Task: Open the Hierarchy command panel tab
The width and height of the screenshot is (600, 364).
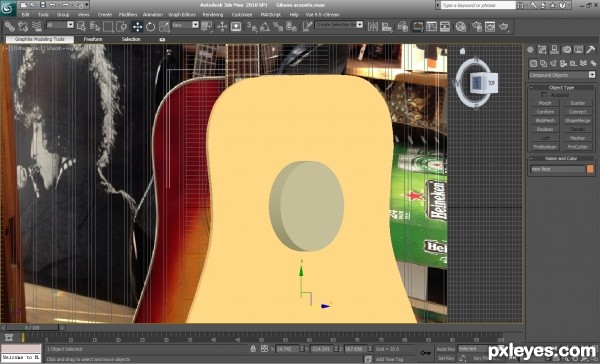Action: (554, 49)
